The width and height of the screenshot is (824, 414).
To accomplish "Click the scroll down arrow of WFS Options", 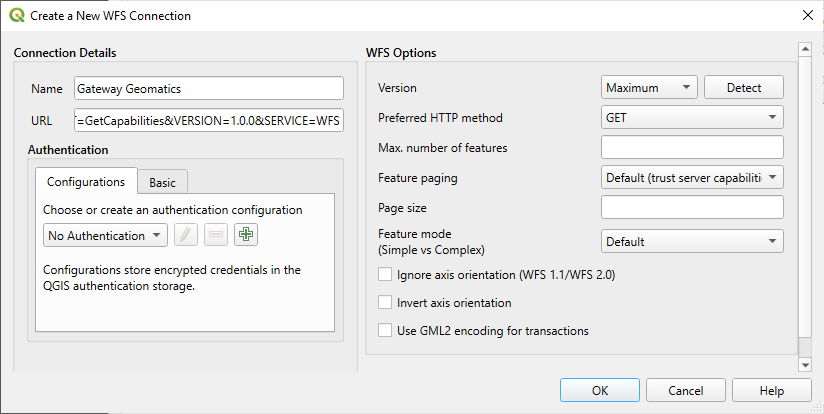I will point(805,365).
